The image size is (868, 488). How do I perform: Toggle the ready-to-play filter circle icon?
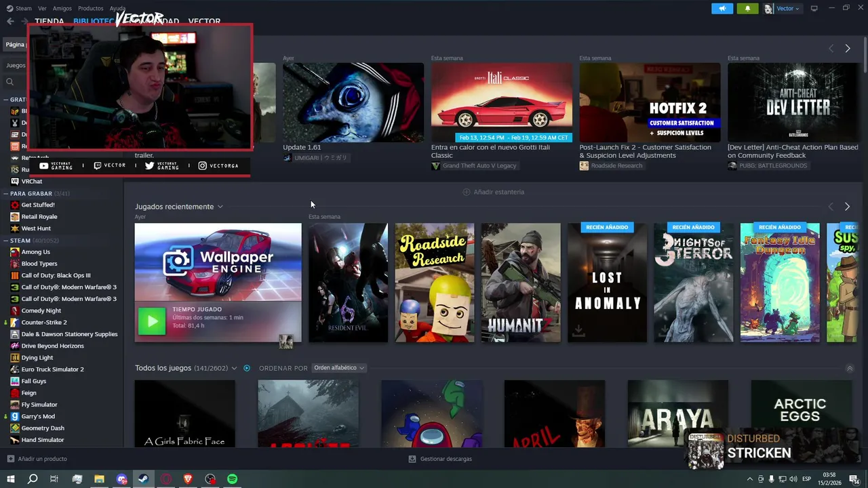coord(247,368)
